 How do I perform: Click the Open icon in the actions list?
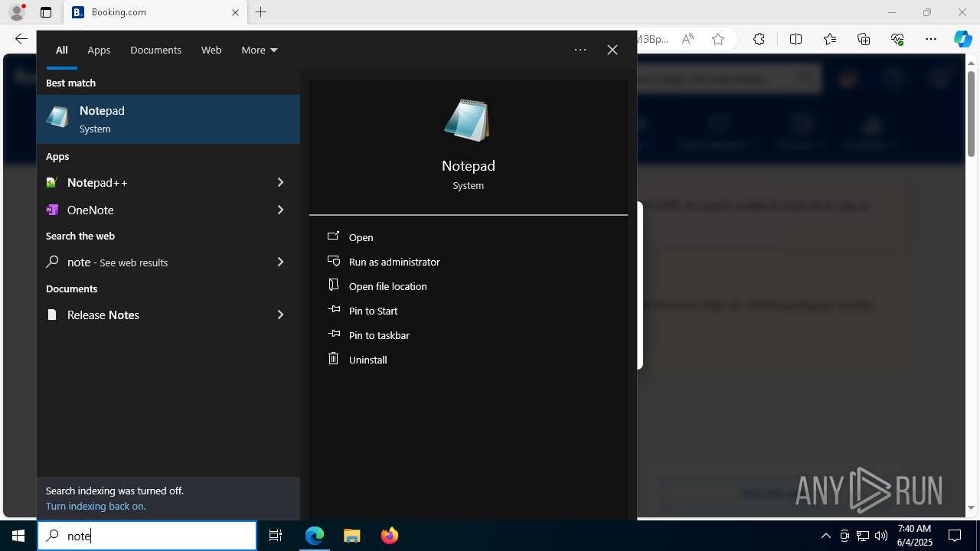333,236
